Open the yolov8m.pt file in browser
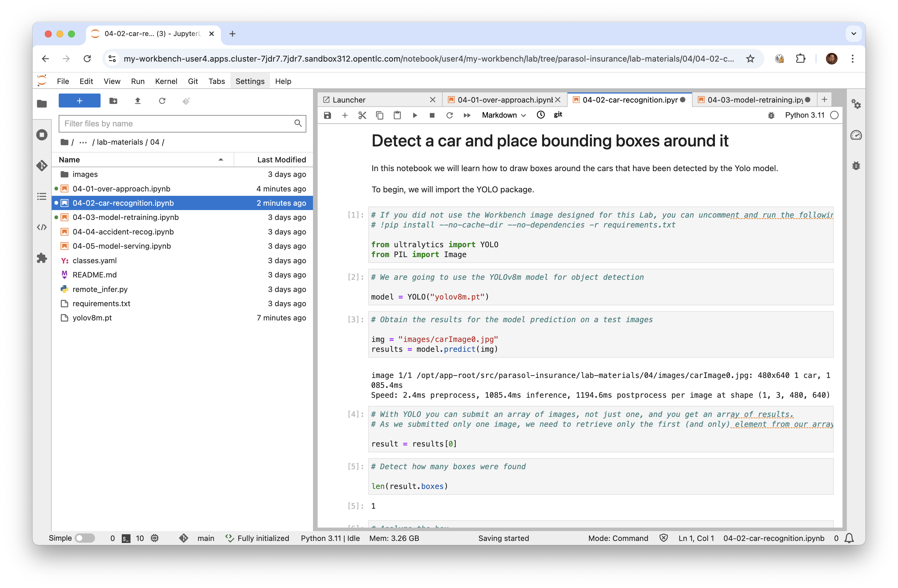Screen dimensions: 898x588 [92, 318]
